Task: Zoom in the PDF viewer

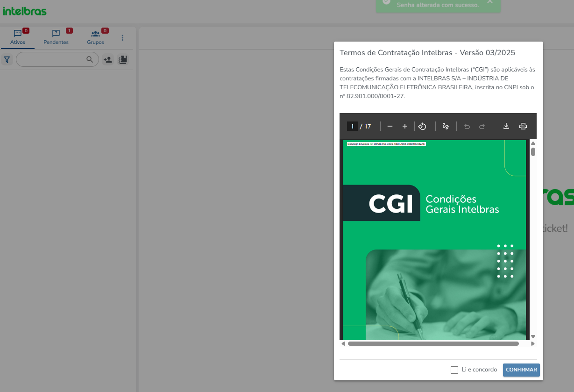Action: point(405,126)
